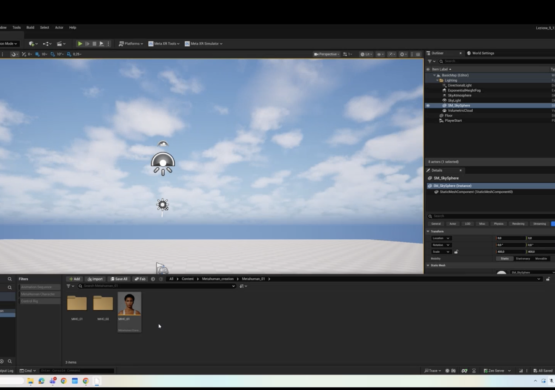Toggle the scale snapping icon

[69, 54]
